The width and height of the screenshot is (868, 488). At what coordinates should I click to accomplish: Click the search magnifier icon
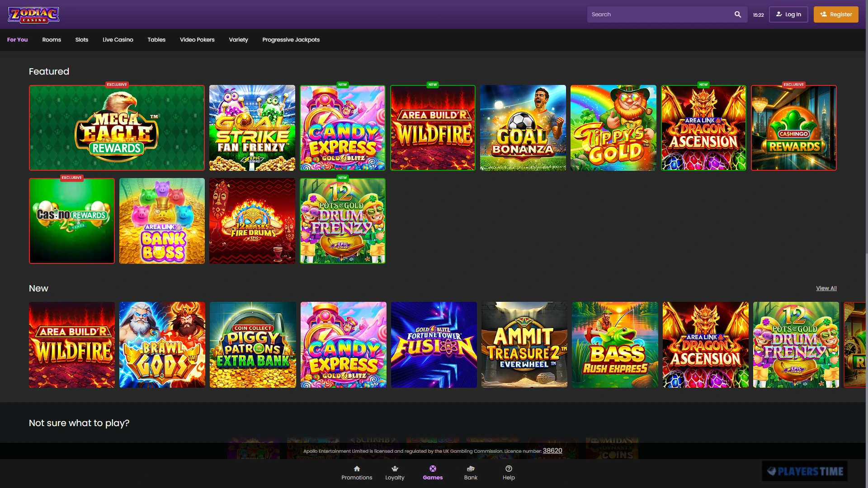point(738,14)
